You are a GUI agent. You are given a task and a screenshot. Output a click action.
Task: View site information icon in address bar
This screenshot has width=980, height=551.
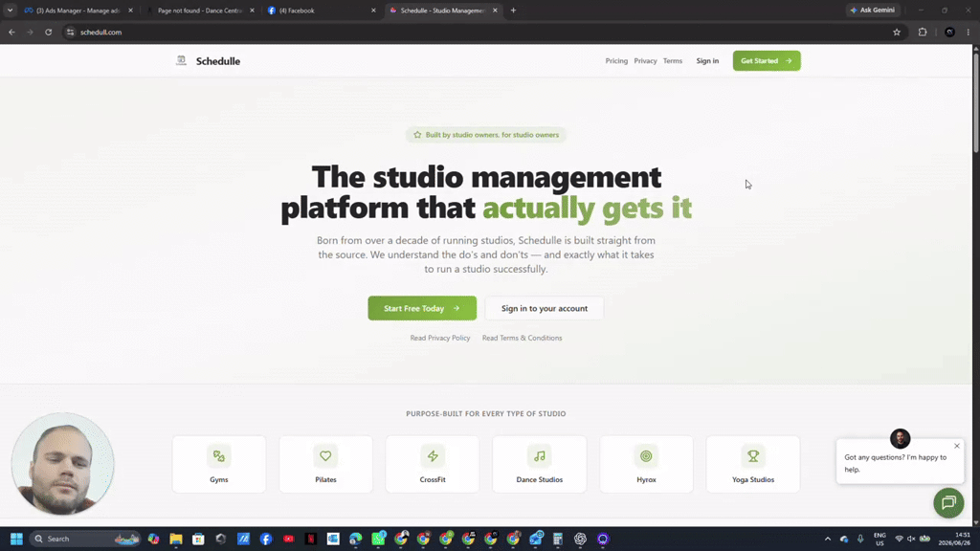(70, 32)
